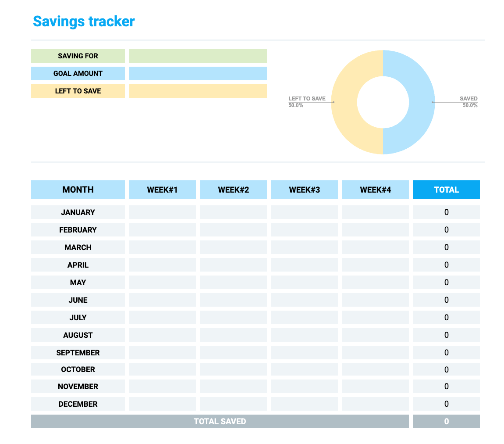Select the APRIL row label
The height and width of the screenshot is (444, 504).
(x=78, y=265)
